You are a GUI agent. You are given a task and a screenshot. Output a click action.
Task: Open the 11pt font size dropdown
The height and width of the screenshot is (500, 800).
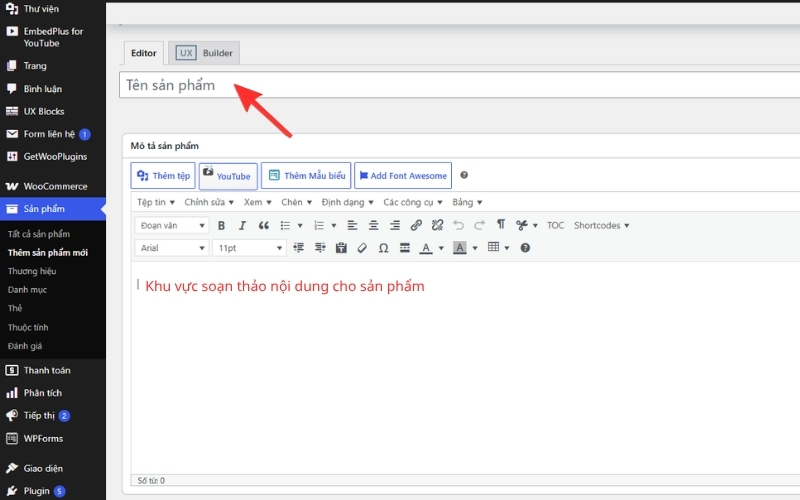click(249, 248)
